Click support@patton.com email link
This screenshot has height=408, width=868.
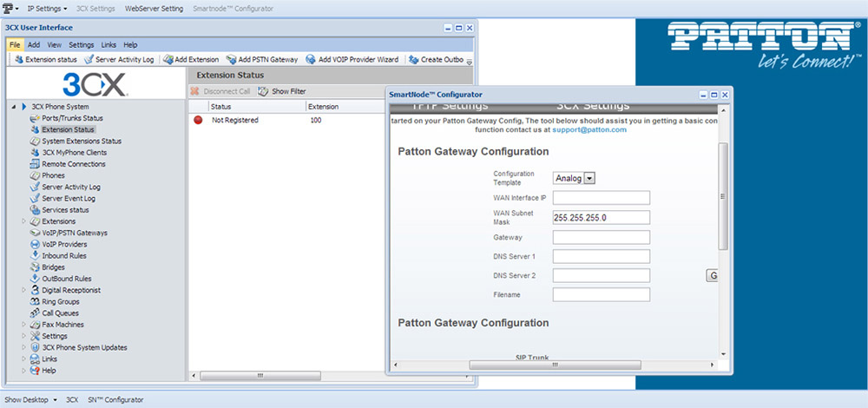coord(589,129)
